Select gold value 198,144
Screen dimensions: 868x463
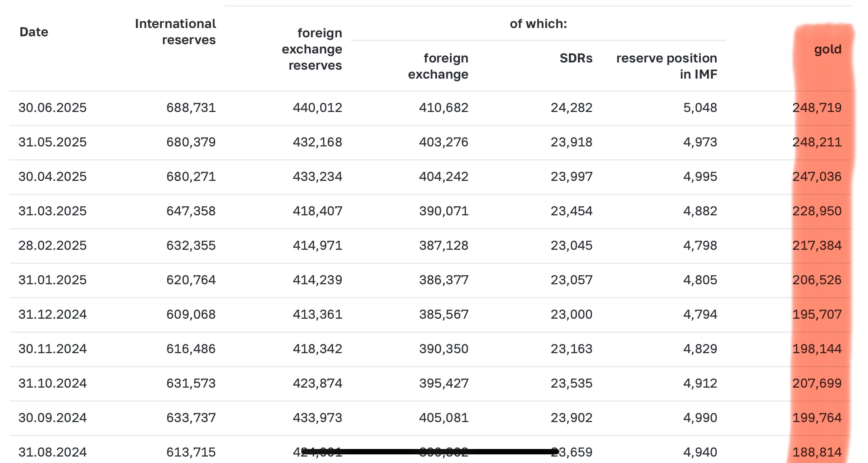(x=817, y=349)
